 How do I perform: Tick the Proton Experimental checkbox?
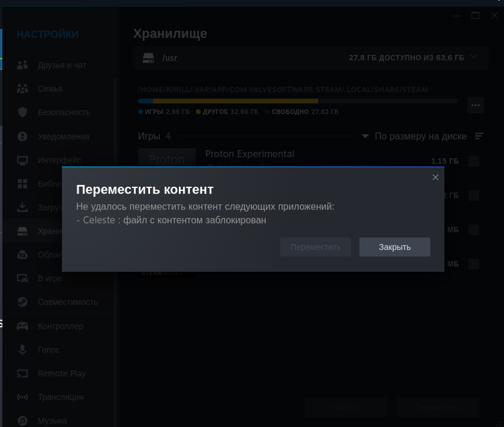point(474,161)
